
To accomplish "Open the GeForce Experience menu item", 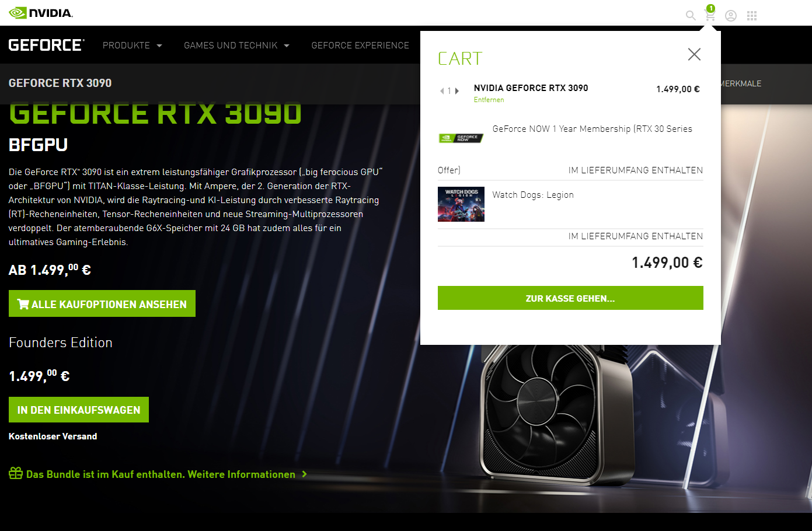I will click(360, 46).
